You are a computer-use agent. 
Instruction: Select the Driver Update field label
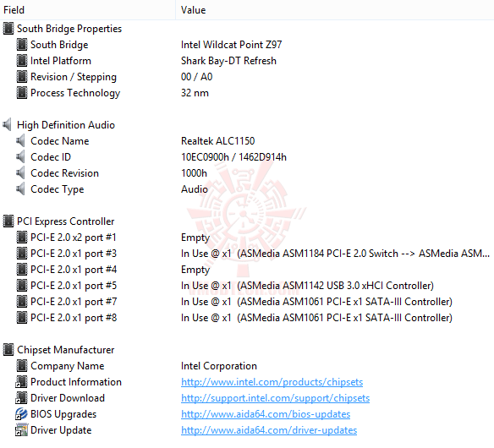pyautogui.click(x=61, y=430)
